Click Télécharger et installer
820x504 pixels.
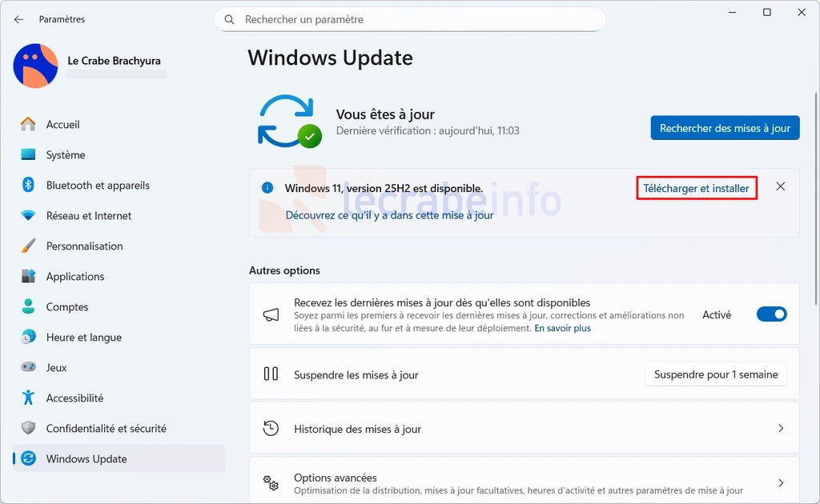click(696, 188)
